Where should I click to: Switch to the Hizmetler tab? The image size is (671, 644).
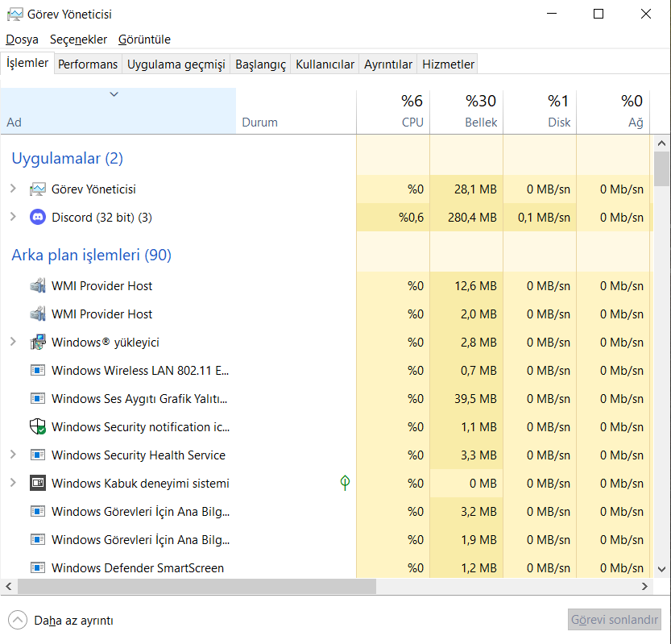pyautogui.click(x=448, y=64)
